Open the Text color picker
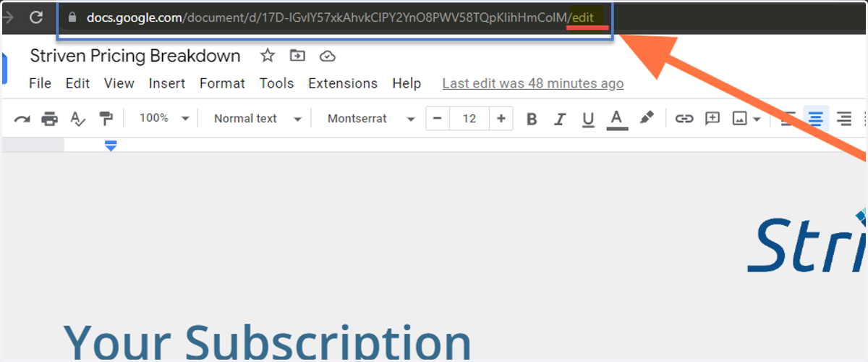Image resolution: width=868 pixels, height=362 pixels. pyautogui.click(x=617, y=119)
